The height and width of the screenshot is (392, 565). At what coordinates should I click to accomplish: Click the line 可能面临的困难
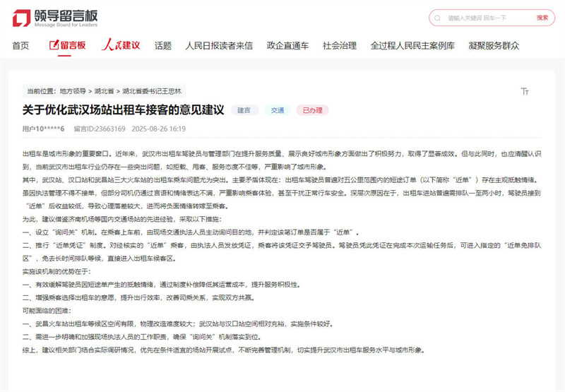point(47,311)
